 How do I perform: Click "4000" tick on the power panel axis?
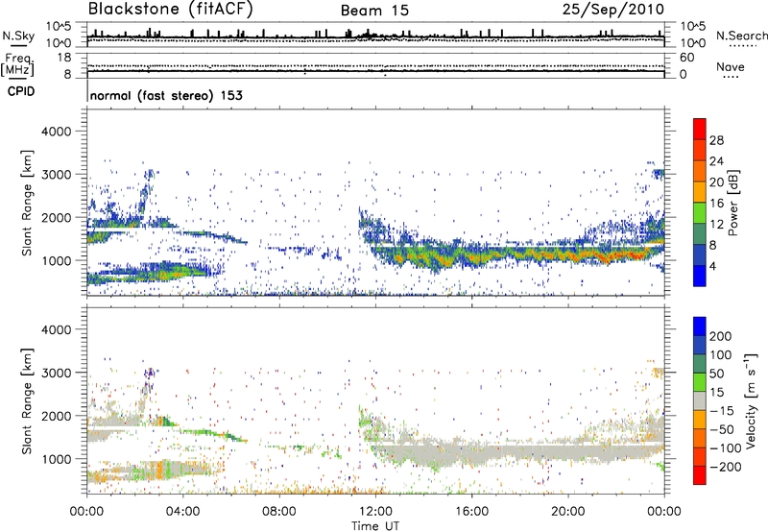[56, 132]
